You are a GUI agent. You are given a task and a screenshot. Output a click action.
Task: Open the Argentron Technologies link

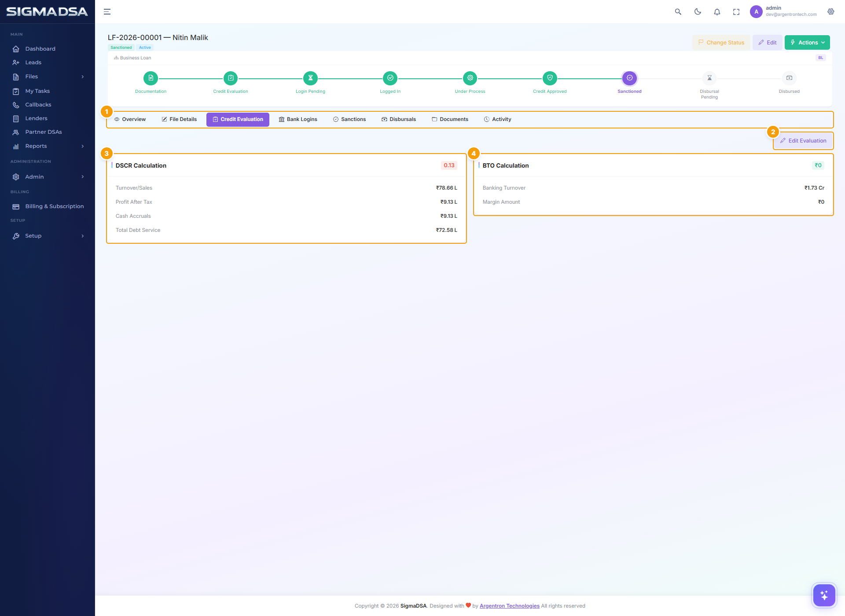(x=509, y=606)
